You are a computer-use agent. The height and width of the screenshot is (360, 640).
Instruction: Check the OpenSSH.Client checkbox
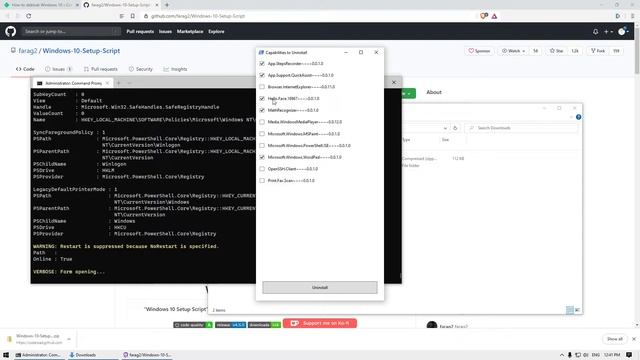[x=262, y=169]
